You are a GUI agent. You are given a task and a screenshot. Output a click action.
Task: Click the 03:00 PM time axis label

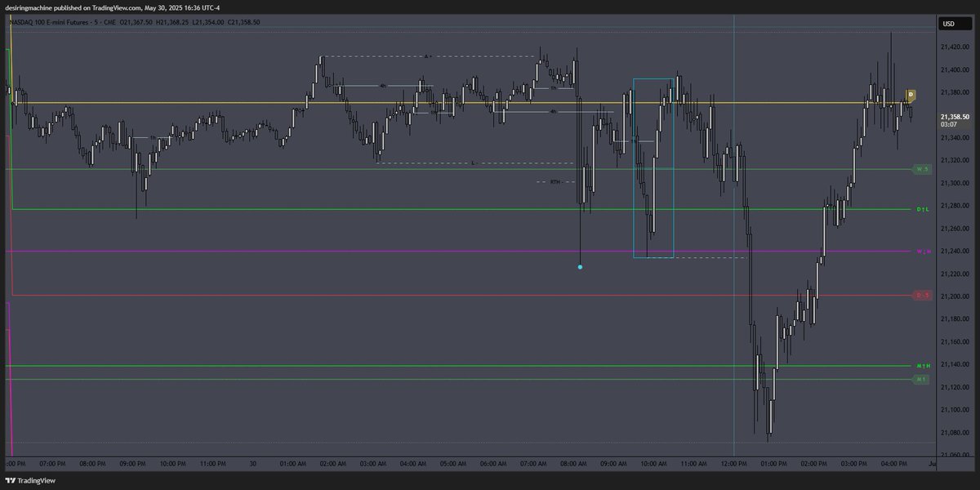pos(853,464)
